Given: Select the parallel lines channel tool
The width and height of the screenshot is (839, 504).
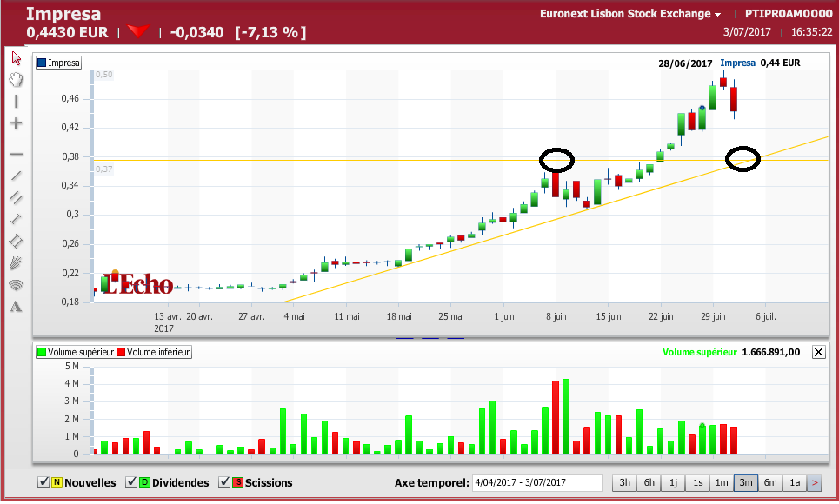Looking at the screenshot, I should [16, 198].
